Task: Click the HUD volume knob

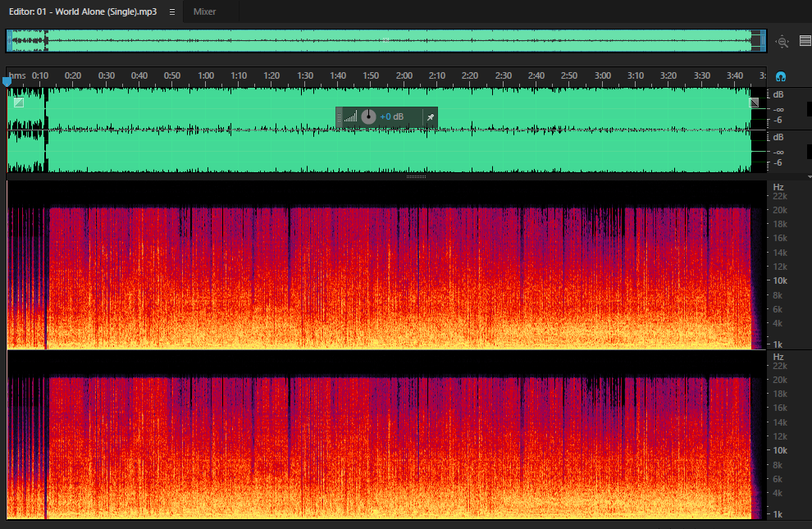Action: 368,116
